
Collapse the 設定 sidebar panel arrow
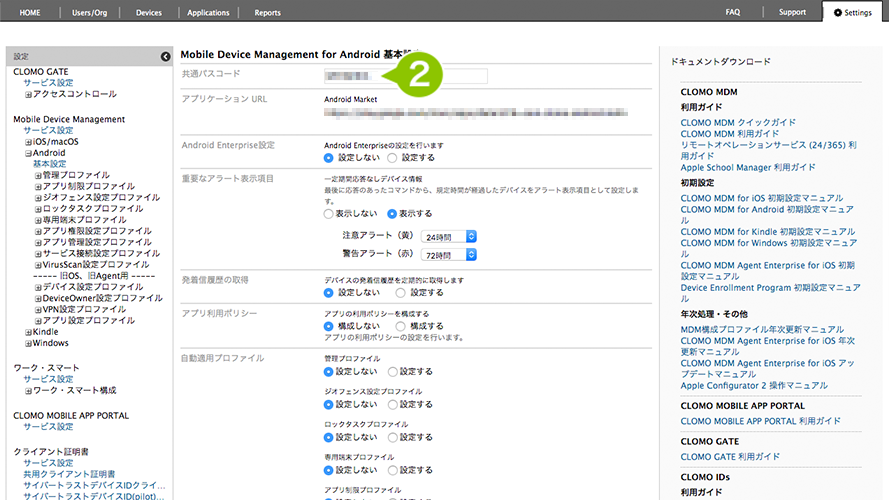(165, 57)
